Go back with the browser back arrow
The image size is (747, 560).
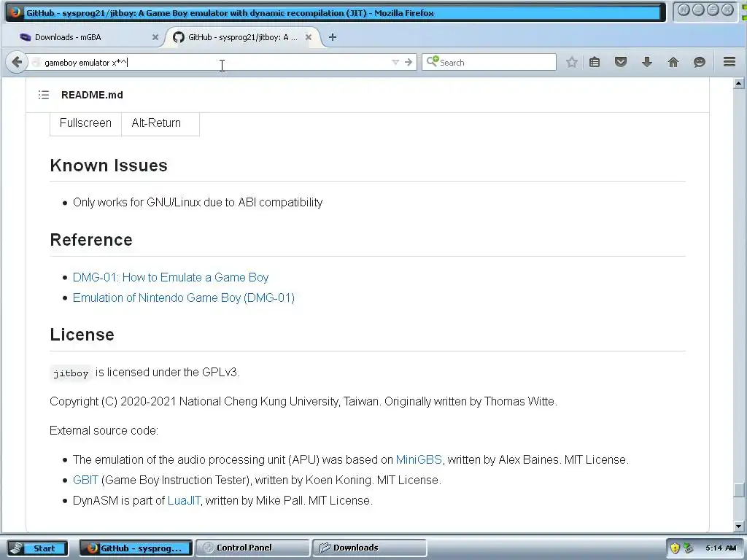(17, 62)
